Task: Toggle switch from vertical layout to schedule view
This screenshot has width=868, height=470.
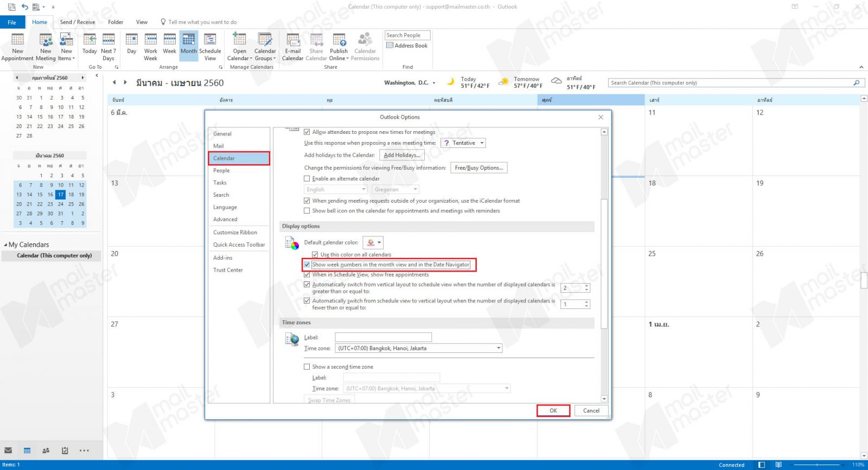Action: pos(307,284)
